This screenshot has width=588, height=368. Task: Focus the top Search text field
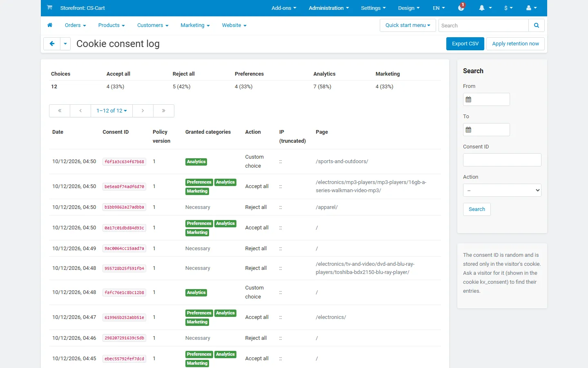coord(483,25)
